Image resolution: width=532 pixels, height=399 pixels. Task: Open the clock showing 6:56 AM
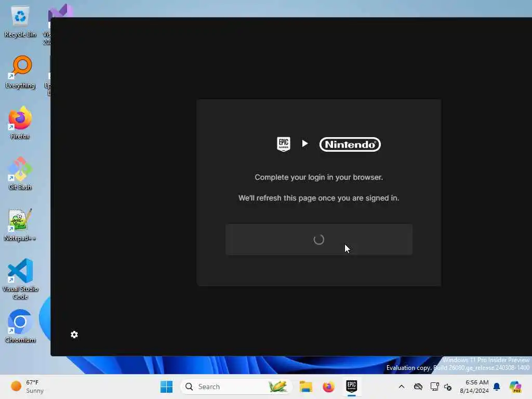(474, 387)
